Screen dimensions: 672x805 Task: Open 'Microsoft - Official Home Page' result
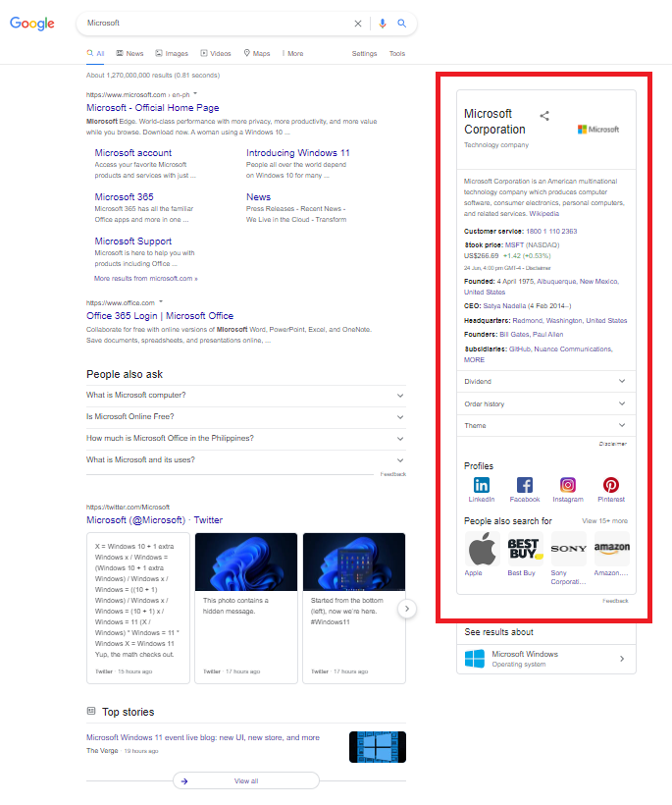(153, 108)
